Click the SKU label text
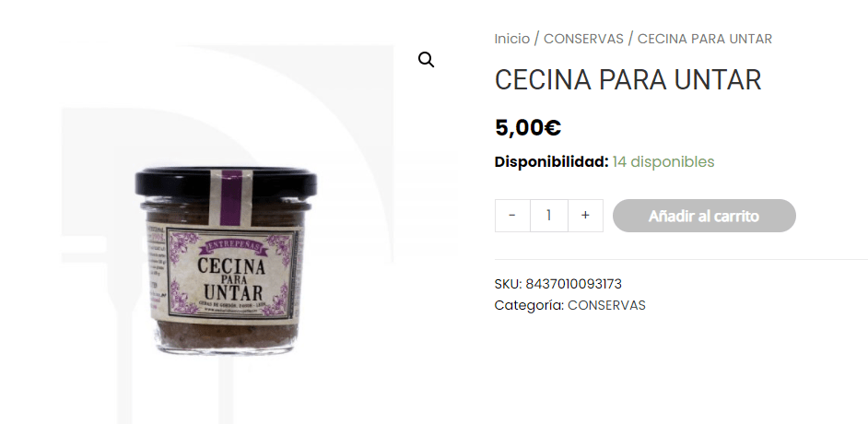 coord(508,284)
